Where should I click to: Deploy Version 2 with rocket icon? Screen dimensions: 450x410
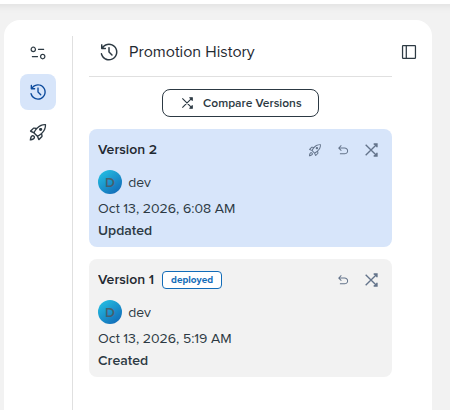(x=315, y=150)
